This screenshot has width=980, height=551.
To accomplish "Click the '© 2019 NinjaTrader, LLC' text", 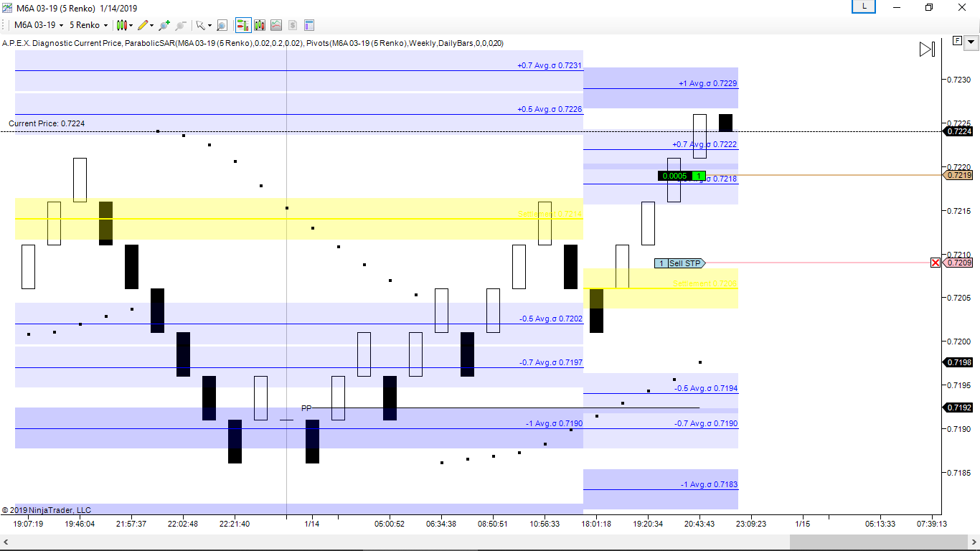I will [47, 510].
